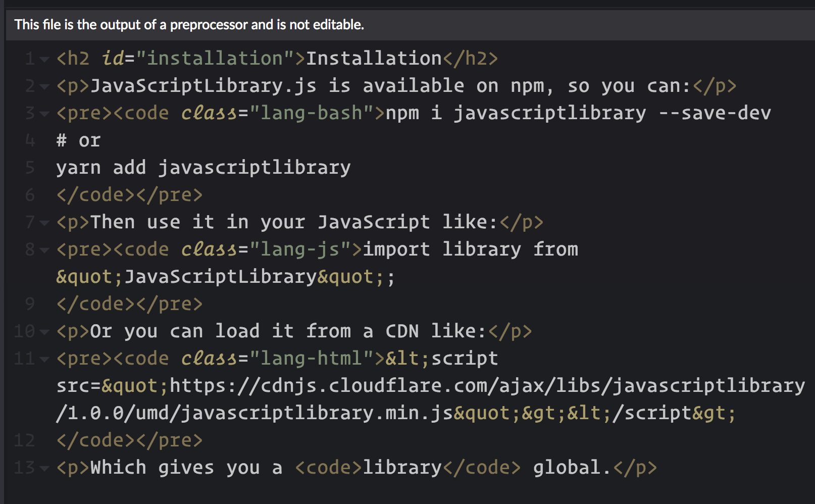The height and width of the screenshot is (504, 815).
Task: Collapse the fold arrow on line 8
Action: pos(44,250)
